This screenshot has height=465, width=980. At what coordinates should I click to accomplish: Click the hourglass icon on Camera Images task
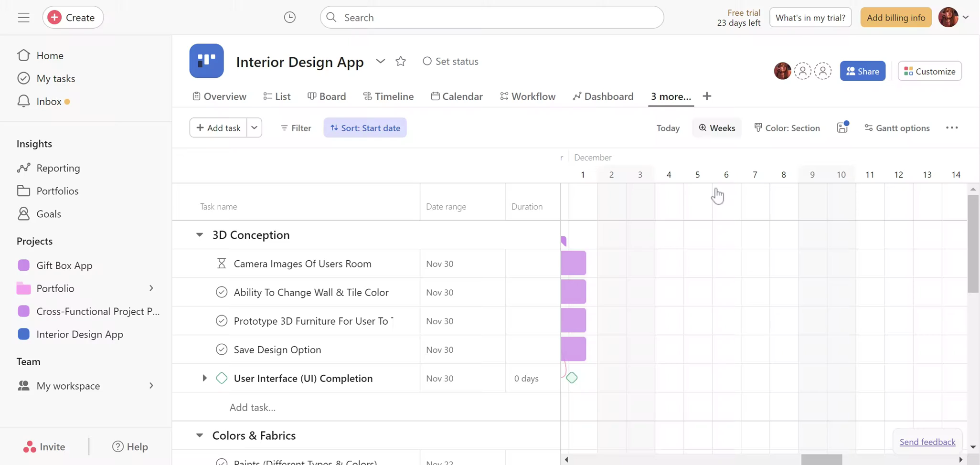pos(221,264)
